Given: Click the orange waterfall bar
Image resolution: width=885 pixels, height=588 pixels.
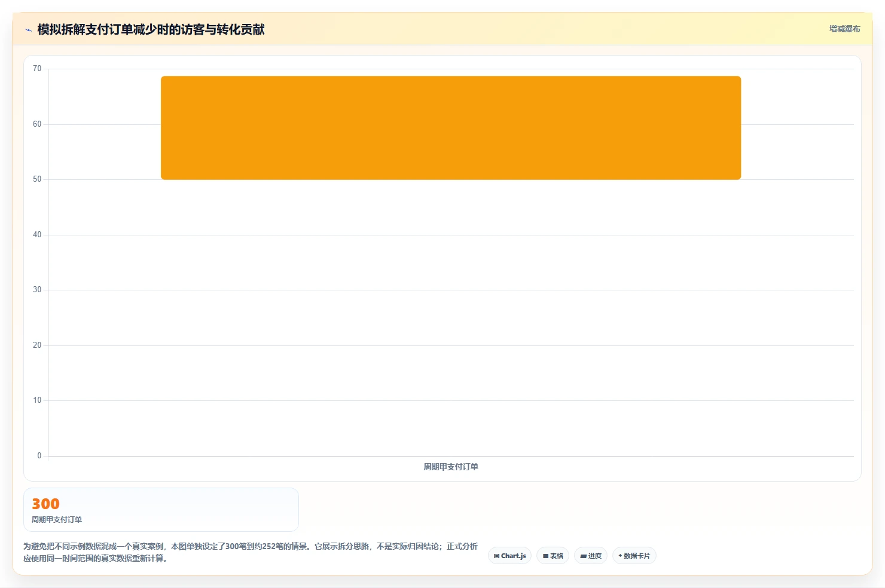Looking at the screenshot, I should point(451,128).
